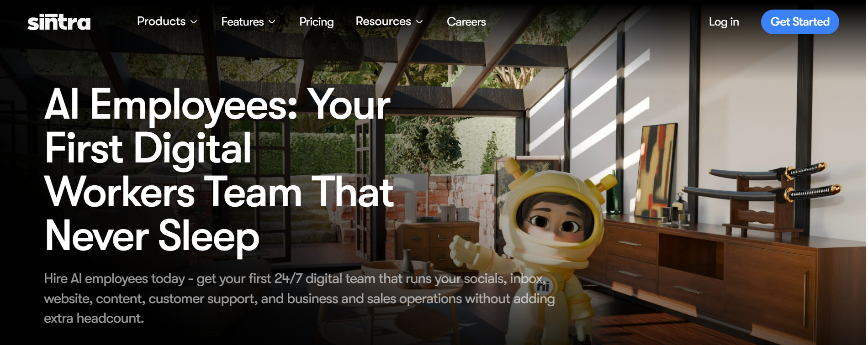The height and width of the screenshot is (345, 868).
Task: Click the Log in link
Action: click(724, 22)
